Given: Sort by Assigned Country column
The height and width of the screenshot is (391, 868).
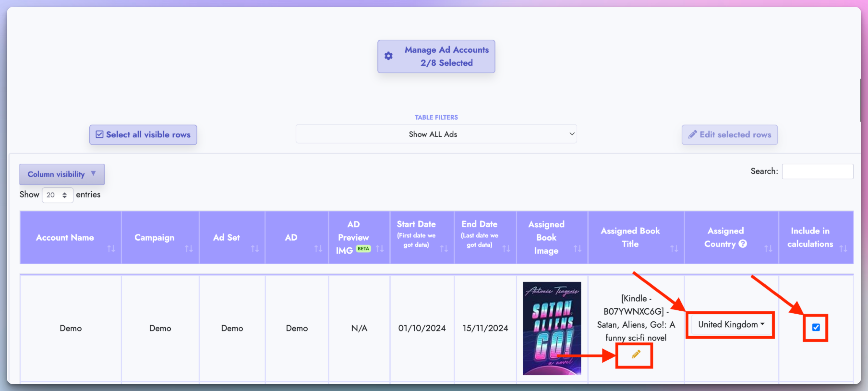Looking at the screenshot, I should pyautogui.click(x=731, y=237).
